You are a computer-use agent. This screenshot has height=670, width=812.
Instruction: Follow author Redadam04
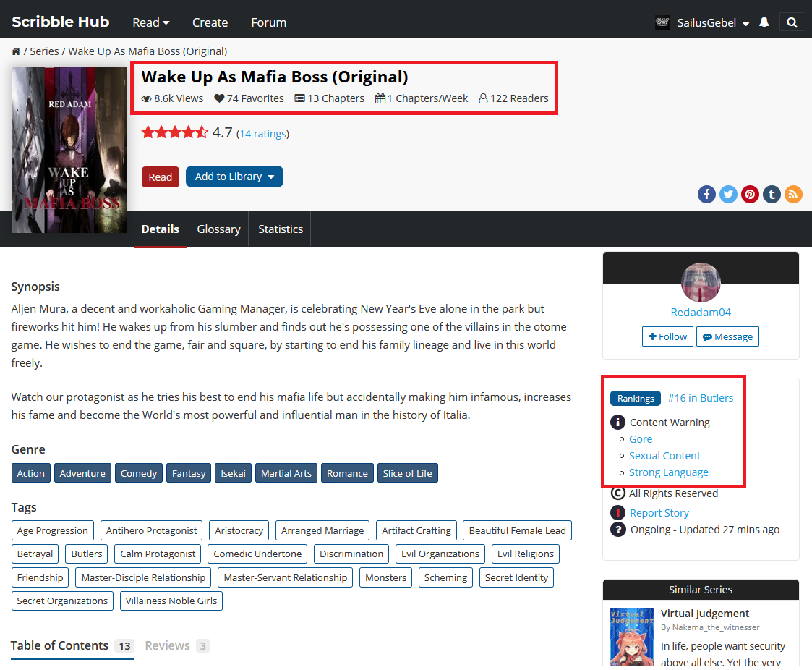tap(667, 336)
